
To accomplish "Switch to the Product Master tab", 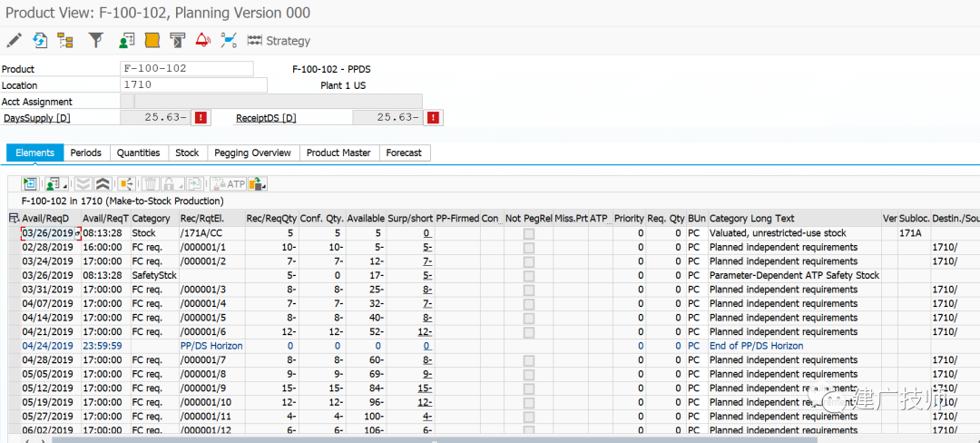I will pos(338,153).
